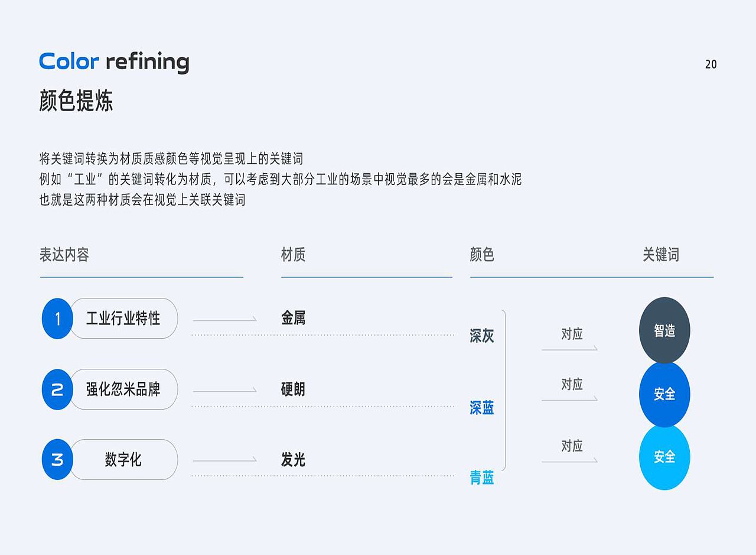
Task: Click the Color refining title
Action: (114, 61)
